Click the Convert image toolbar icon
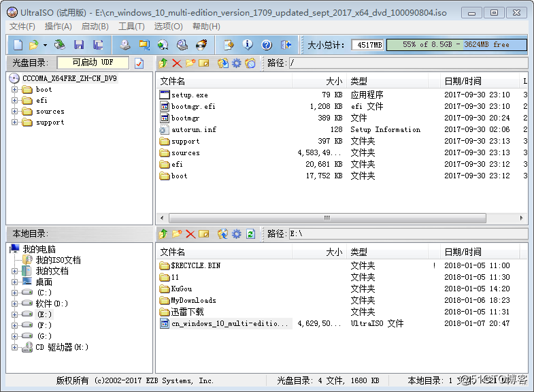This screenshot has width=534, height=392. (x=163, y=45)
